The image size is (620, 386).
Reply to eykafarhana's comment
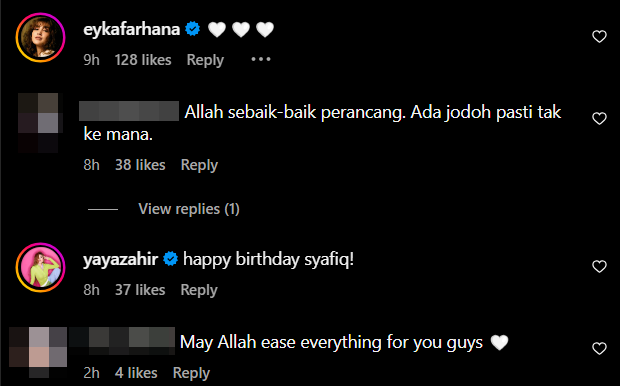pos(205,60)
